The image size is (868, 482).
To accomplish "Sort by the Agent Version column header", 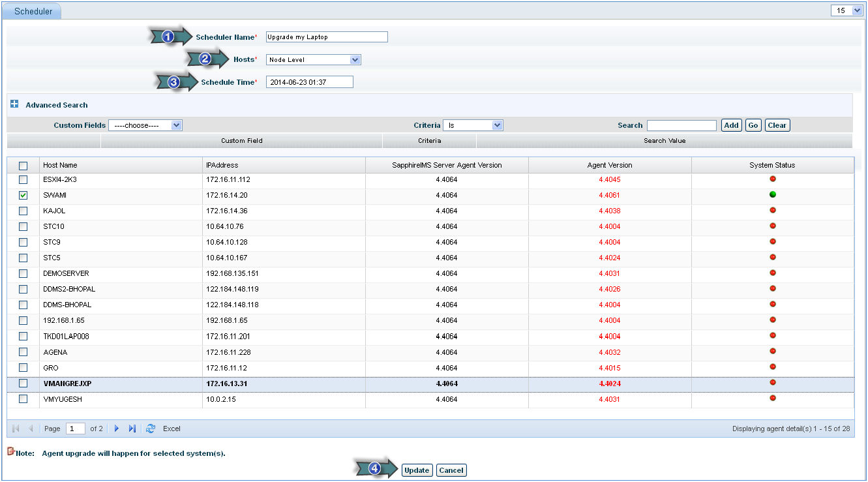I will point(609,165).
